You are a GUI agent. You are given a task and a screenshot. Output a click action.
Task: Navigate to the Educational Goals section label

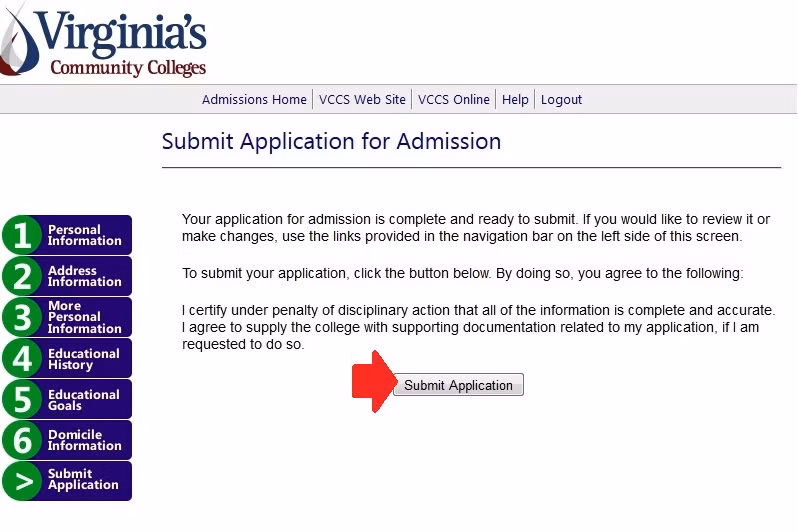pyautogui.click(x=84, y=400)
